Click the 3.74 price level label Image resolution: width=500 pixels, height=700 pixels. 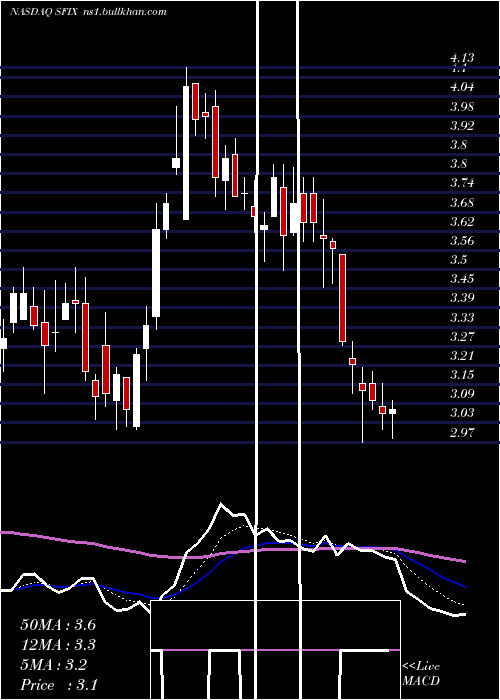click(x=462, y=183)
